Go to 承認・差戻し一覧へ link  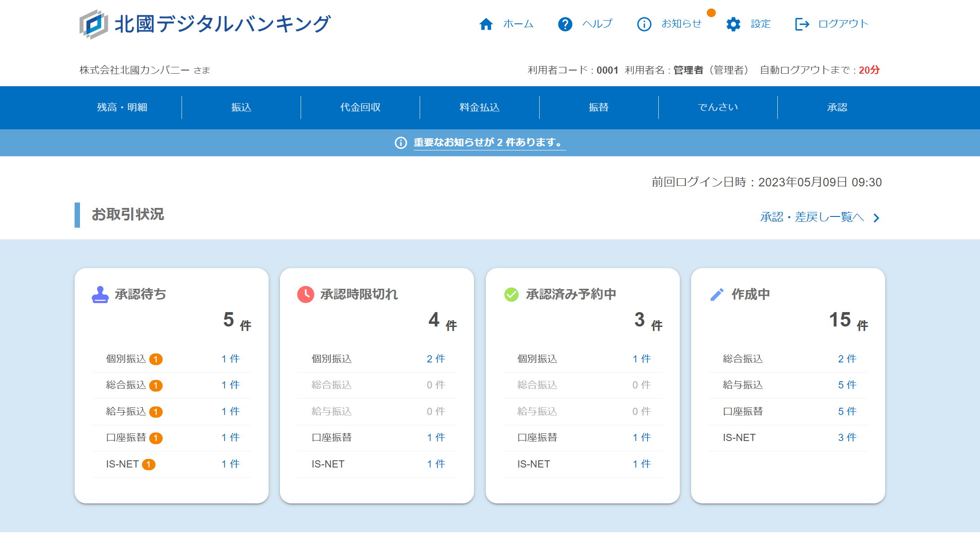[811, 217]
